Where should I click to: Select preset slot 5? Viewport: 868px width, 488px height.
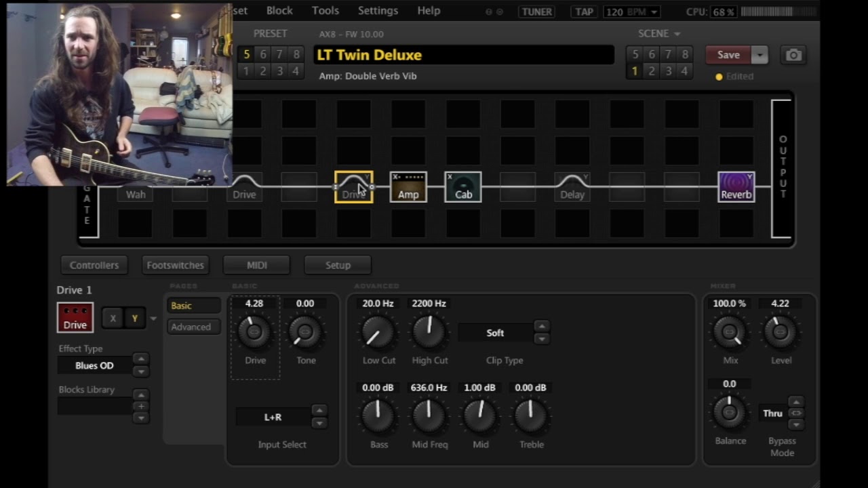(246, 54)
